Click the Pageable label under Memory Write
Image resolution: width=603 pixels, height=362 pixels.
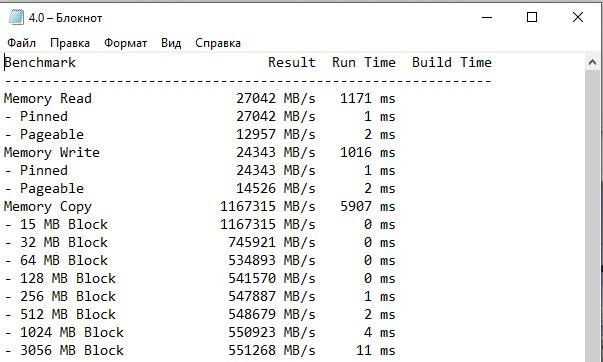click(52, 189)
